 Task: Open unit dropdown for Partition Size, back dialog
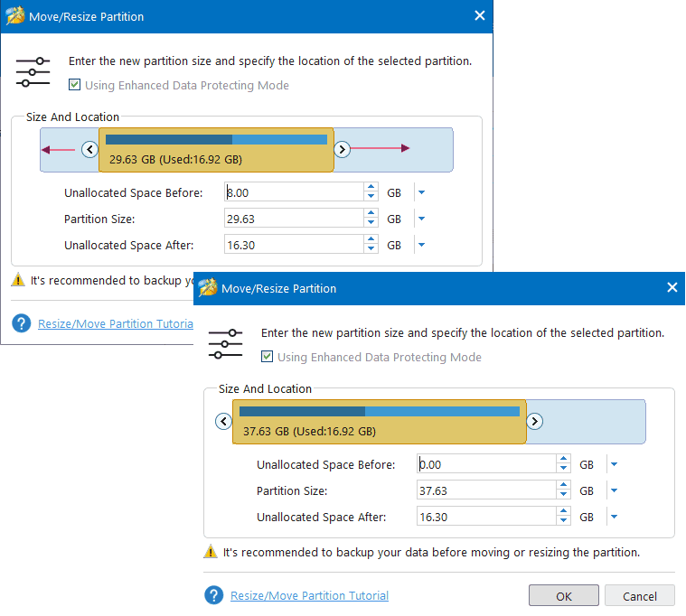[x=421, y=219]
